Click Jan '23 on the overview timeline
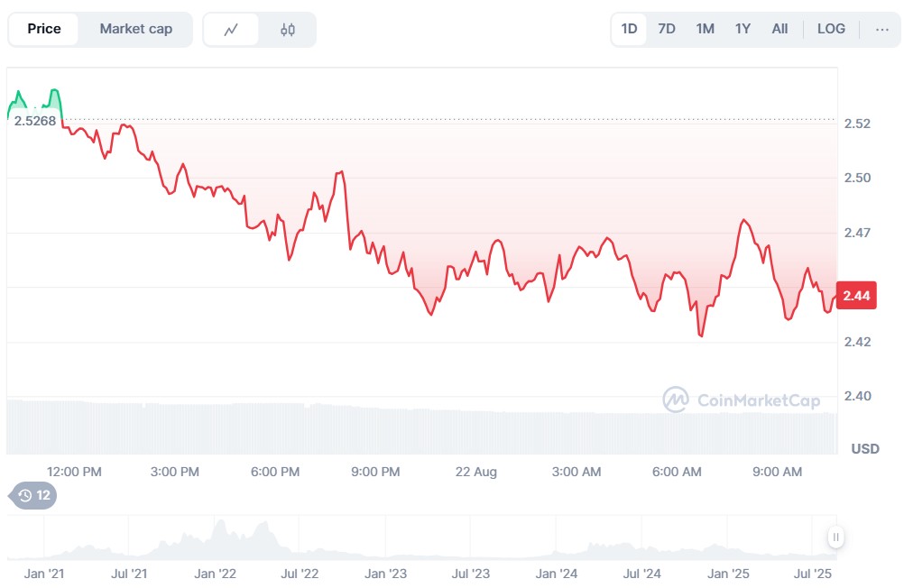Viewport: 904px width, 588px height. pyautogui.click(x=385, y=574)
